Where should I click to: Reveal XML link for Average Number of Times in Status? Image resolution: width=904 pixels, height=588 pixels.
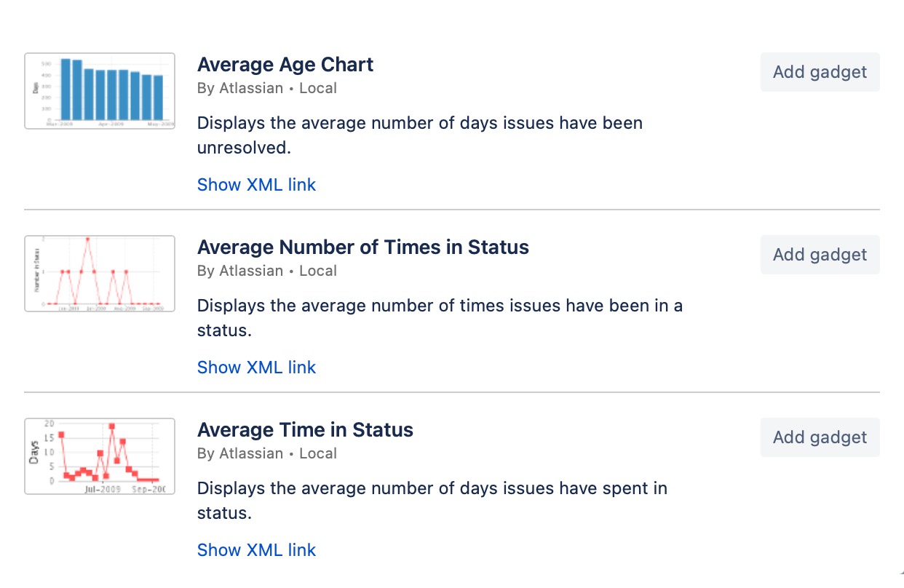coord(256,367)
